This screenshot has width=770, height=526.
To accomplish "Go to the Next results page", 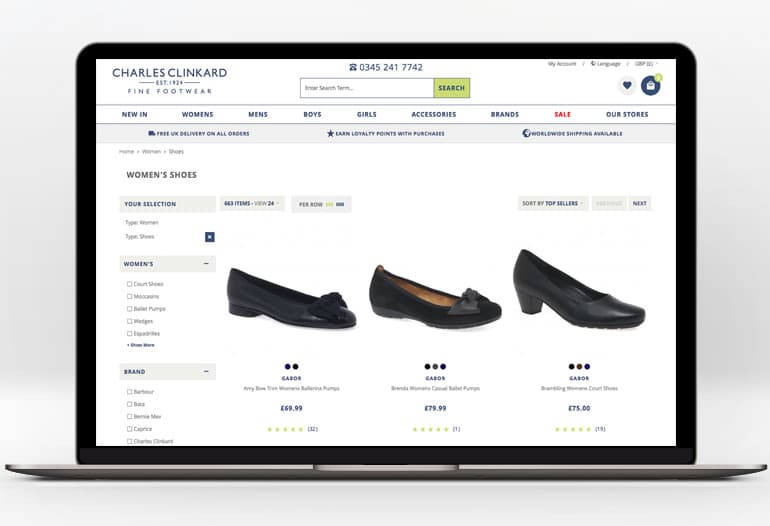I will tap(639, 203).
